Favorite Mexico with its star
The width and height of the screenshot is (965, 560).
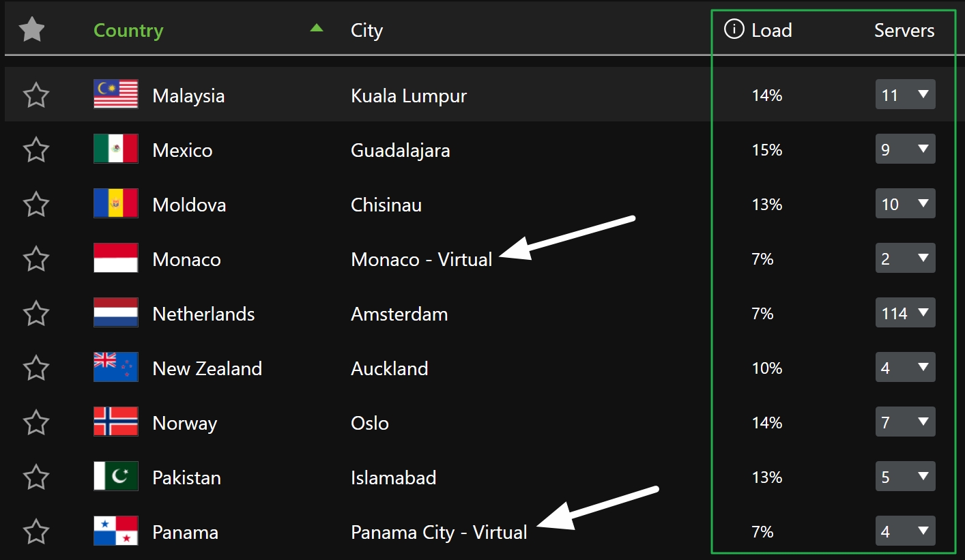pyautogui.click(x=35, y=150)
